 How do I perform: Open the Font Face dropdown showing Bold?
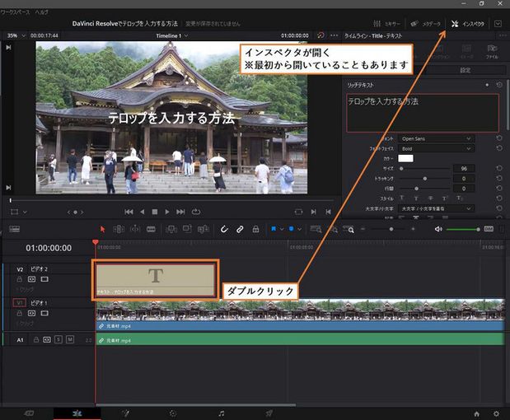(436, 148)
